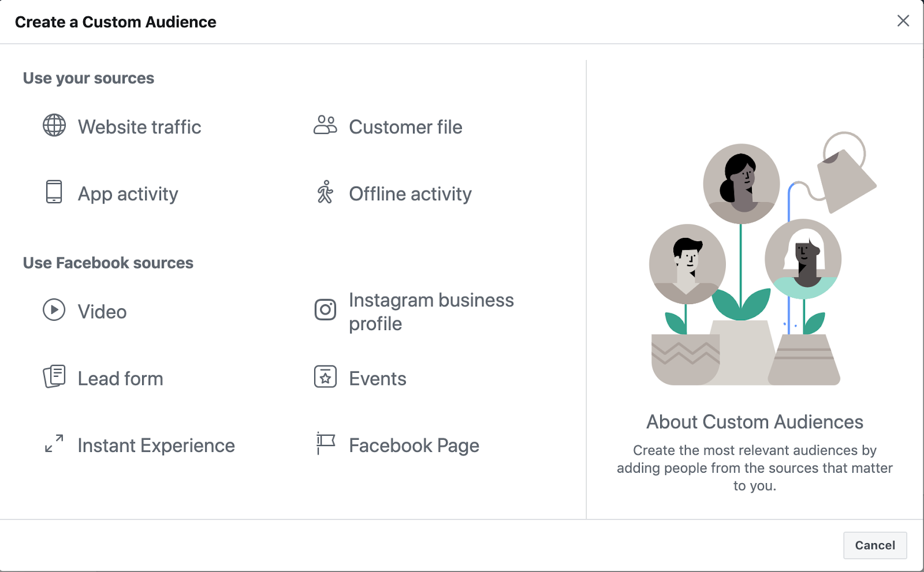Click the people icon for Customer file

[x=325, y=125]
